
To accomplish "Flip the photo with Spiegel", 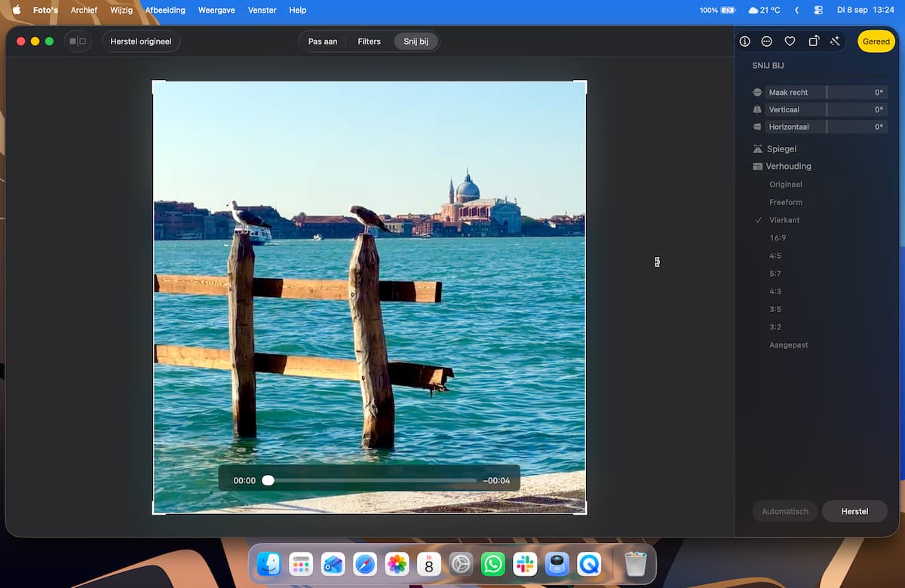I will click(x=775, y=149).
